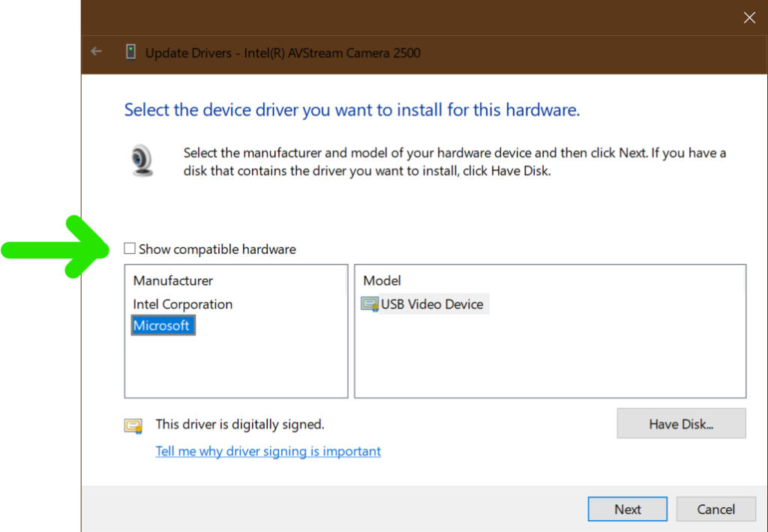Click the "This driver is digitally signed" text
This screenshot has height=532, width=768.
tap(240, 424)
